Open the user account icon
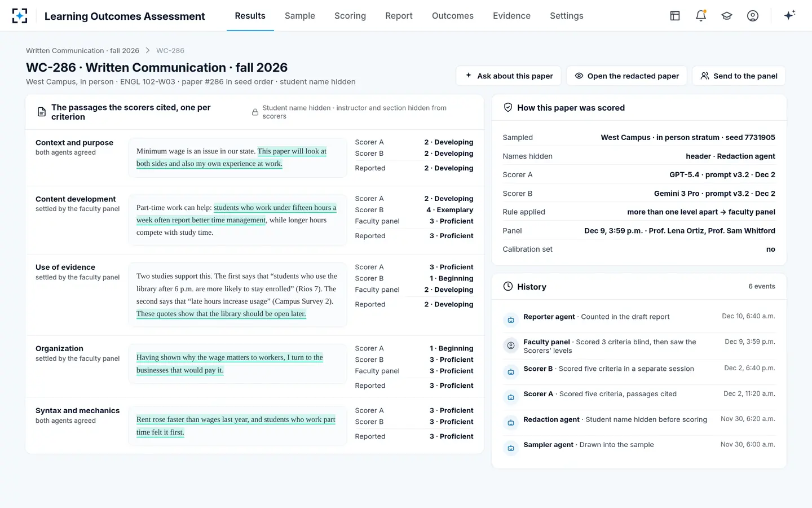The width and height of the screenshot is (812, 508). [x=753, y=16]
